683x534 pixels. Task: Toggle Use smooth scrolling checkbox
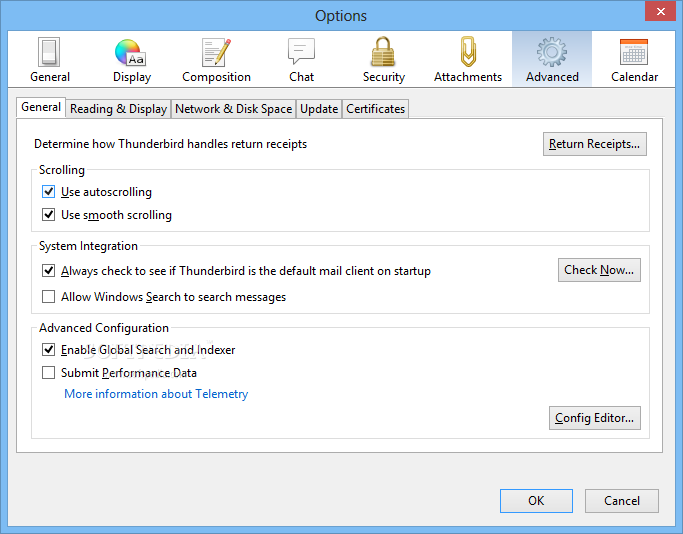(48, 215)
